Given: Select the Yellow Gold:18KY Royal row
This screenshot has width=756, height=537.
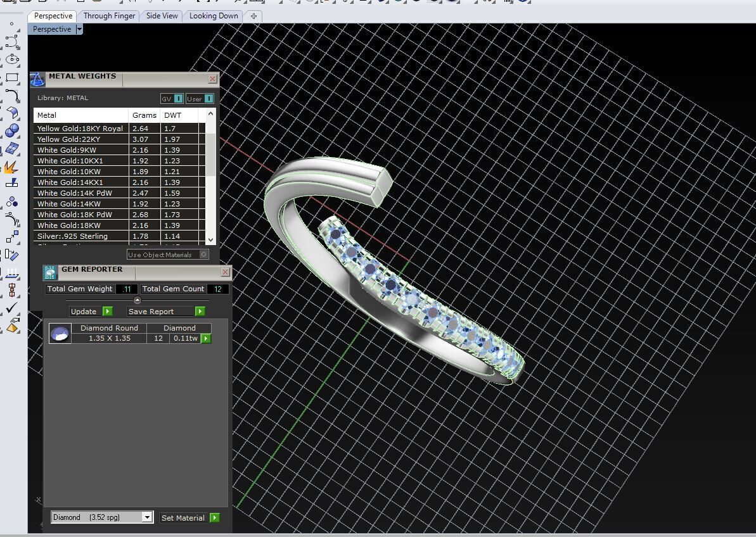Looking at the screenshot, I should pos(120,129).
